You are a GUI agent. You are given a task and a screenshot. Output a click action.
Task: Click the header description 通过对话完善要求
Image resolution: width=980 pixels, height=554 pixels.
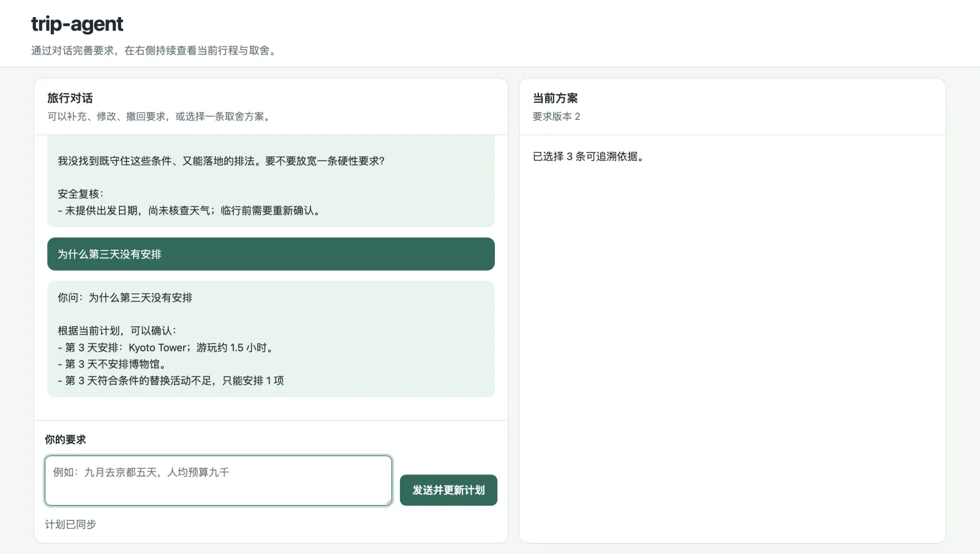tap(154, 51)
